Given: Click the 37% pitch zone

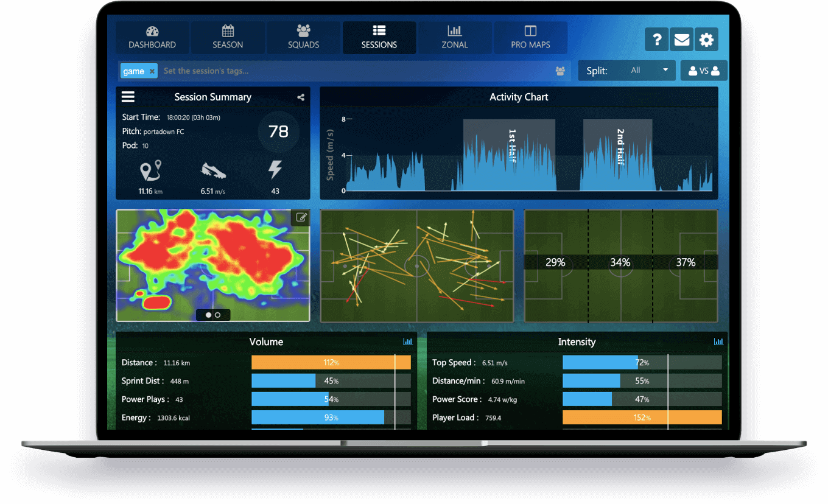Looking at the screenshot, I should [x=686, y=262].
